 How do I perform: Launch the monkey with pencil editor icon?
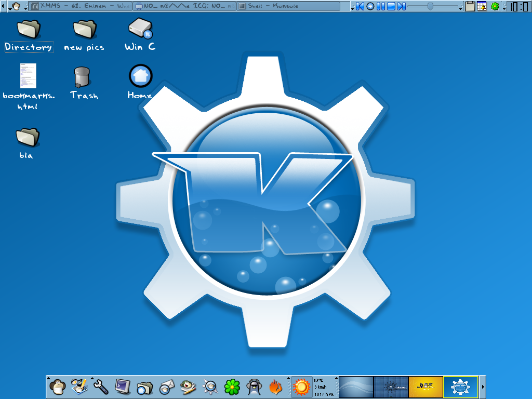[188, 388]
